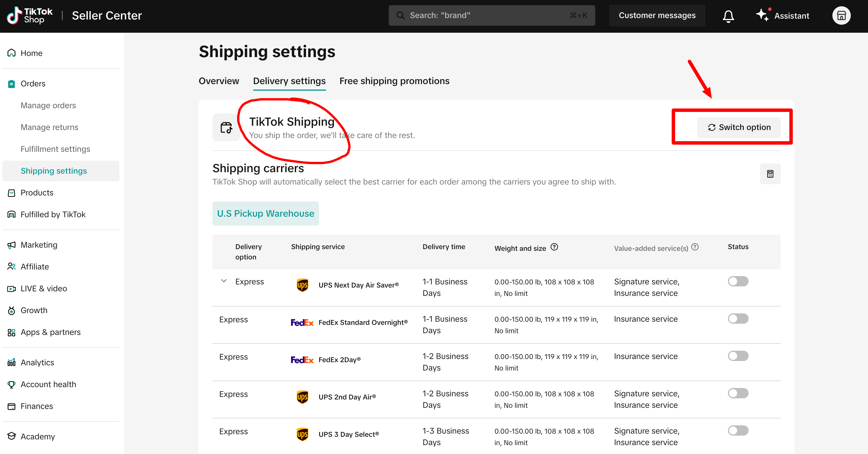Toggle UPS Next Day Air Saver status
The width and height of the screenshot is (868, 454).
(738, 281)
